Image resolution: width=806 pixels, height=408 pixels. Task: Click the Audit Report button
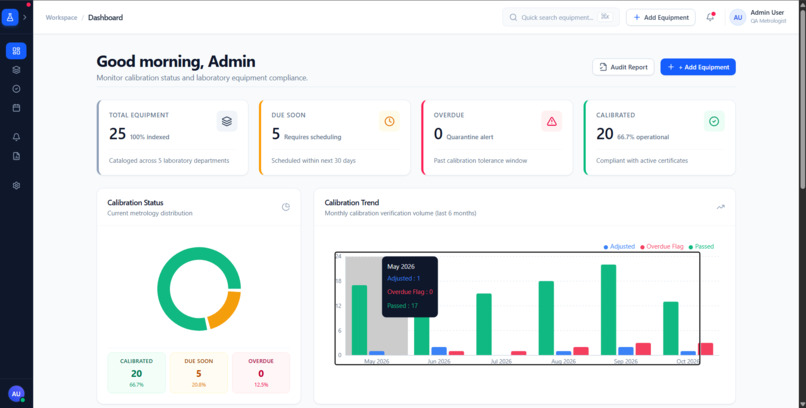623,67
